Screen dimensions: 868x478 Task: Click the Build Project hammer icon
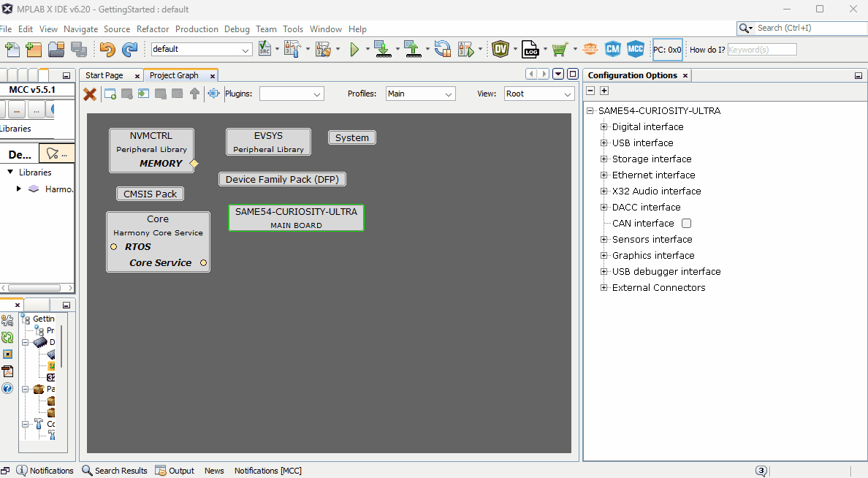tap(292, 49)
